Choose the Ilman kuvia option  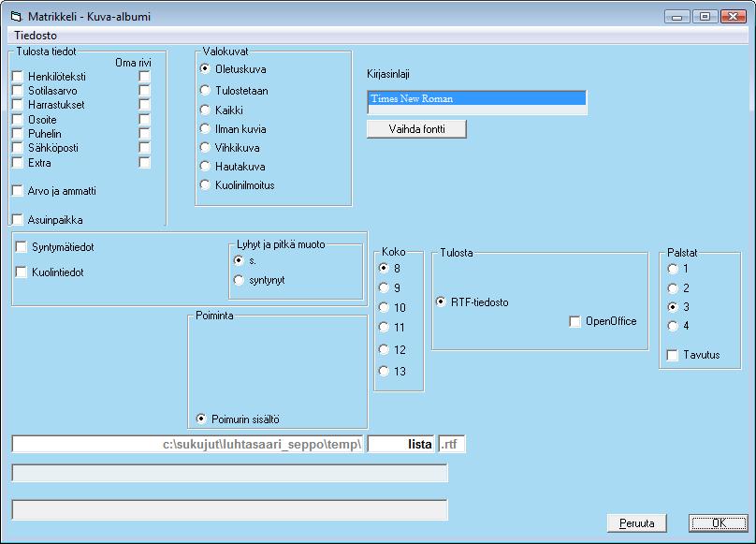(205, 129)
